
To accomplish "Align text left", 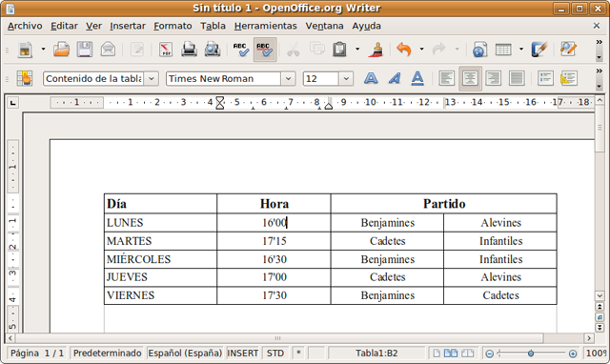I will pos(447,78).
